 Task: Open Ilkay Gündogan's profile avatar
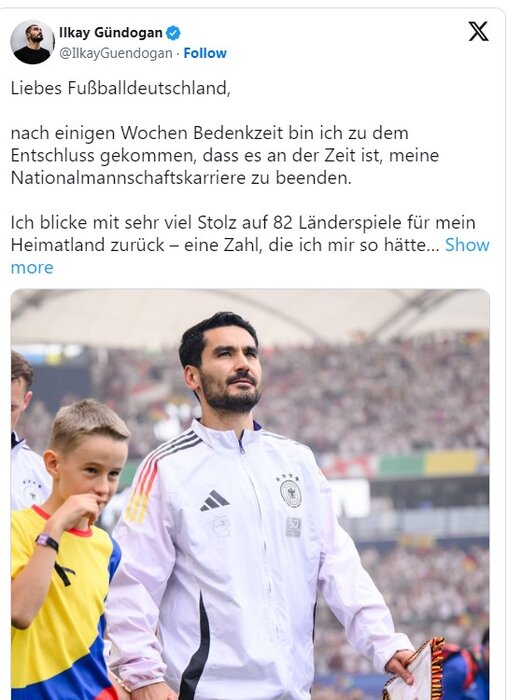(x=32, y=42)
